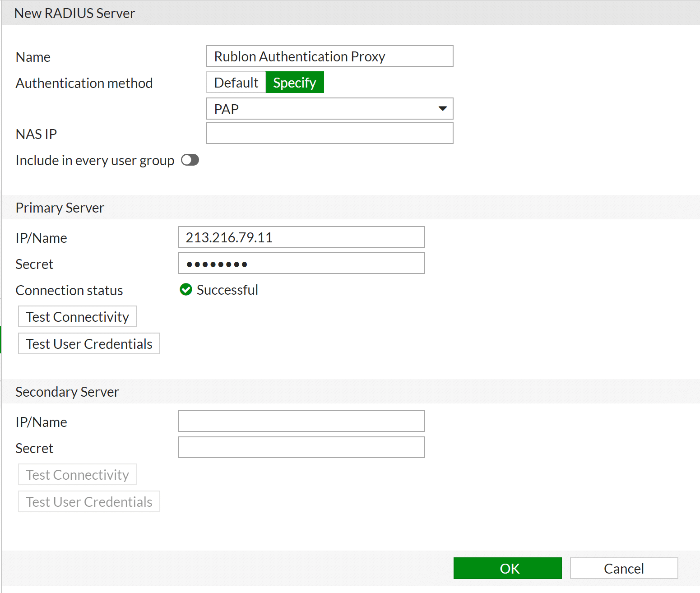
Task: Toggle Include in every user group switch
Action: pyautogui.click(x=190, y=160)
